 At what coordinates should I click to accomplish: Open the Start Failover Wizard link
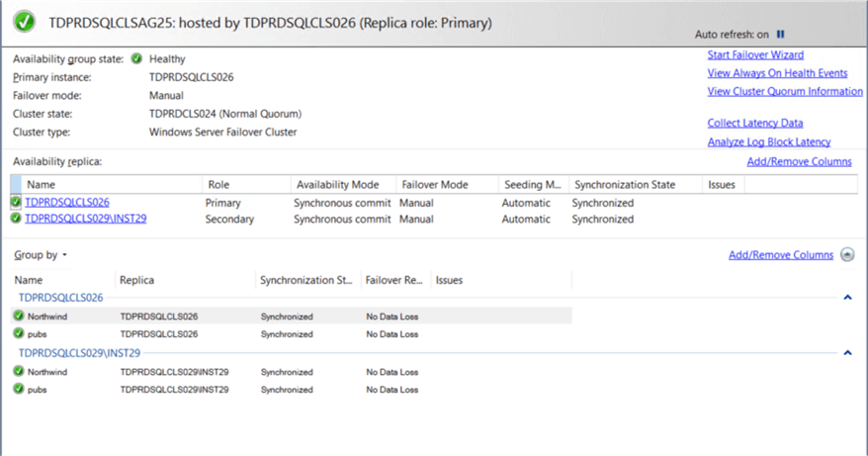click(x=755, y=55)
